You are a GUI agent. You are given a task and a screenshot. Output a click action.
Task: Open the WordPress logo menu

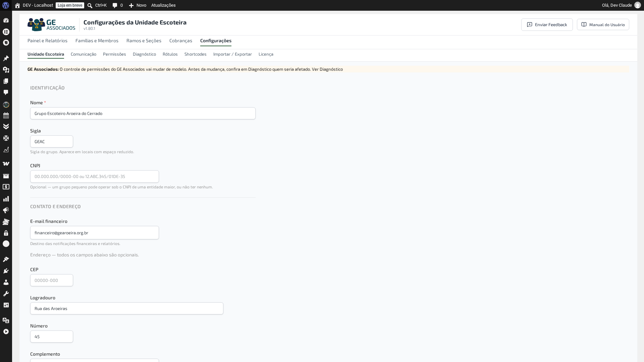click(6, 5)
